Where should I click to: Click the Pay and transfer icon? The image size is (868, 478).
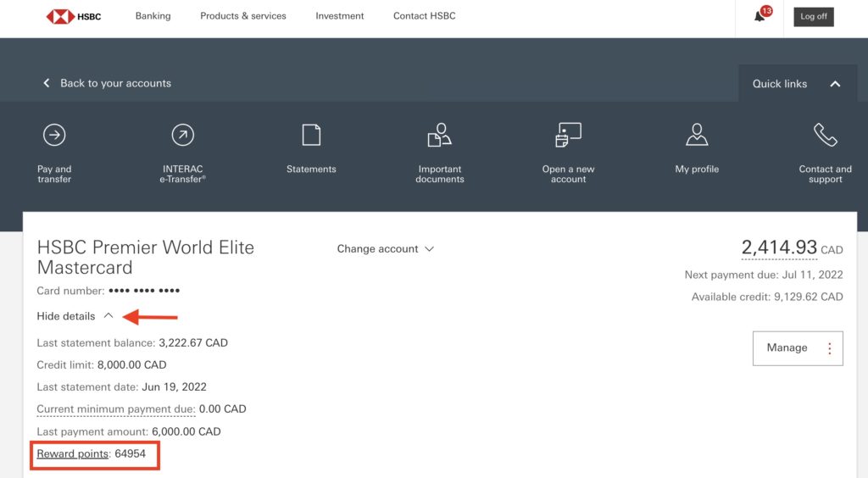(x=54, y=135)
